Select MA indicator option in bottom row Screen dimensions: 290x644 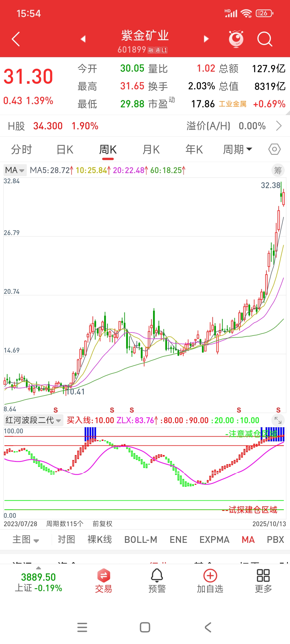pyautogui.click(x=248, y=539)
